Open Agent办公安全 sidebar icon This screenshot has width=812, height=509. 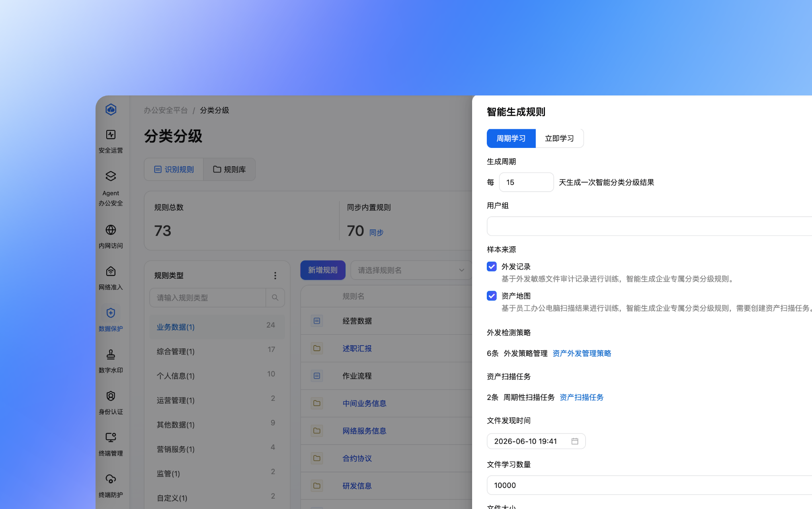111,176
